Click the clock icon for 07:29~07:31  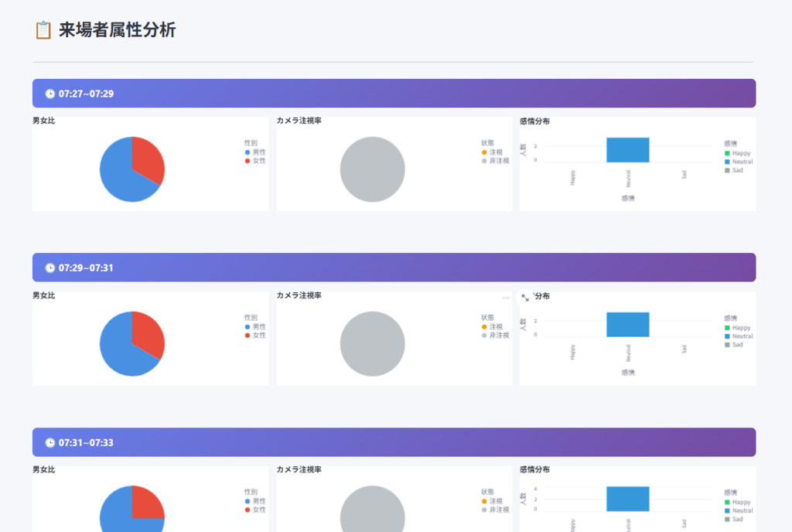tap(49, 268)
